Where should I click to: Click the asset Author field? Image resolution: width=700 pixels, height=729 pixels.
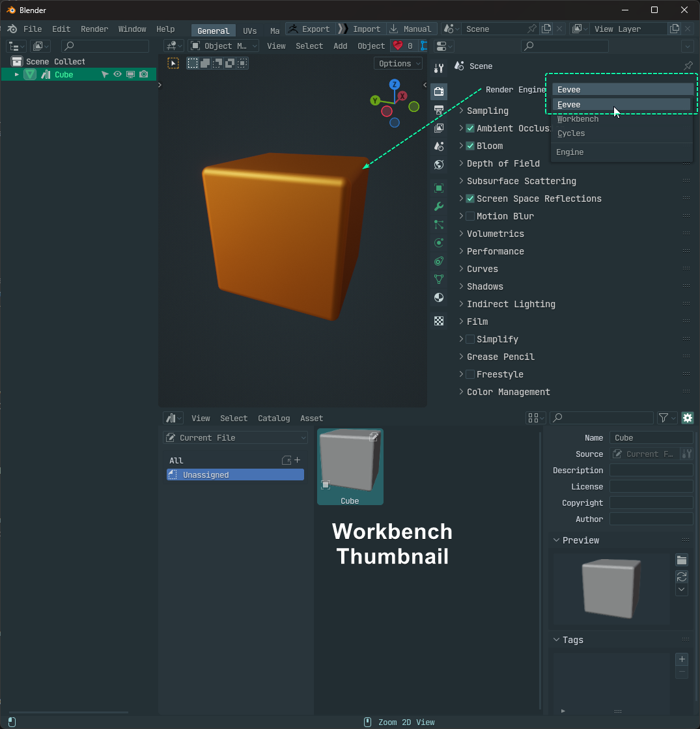(651, 519)
